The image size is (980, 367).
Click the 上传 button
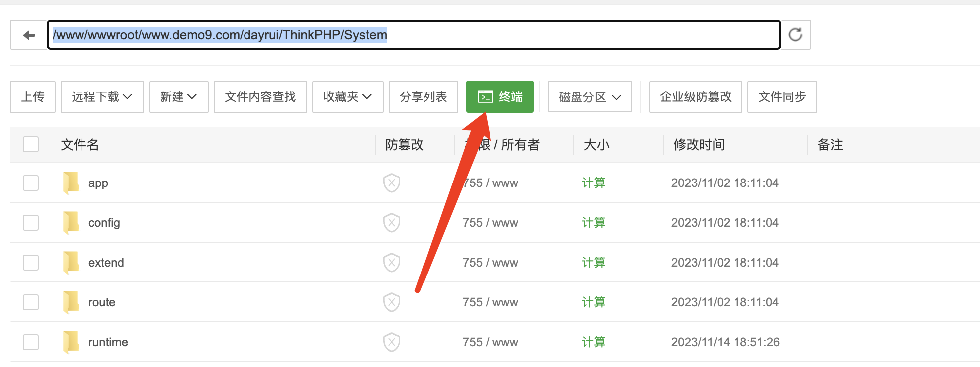[33, 97]
